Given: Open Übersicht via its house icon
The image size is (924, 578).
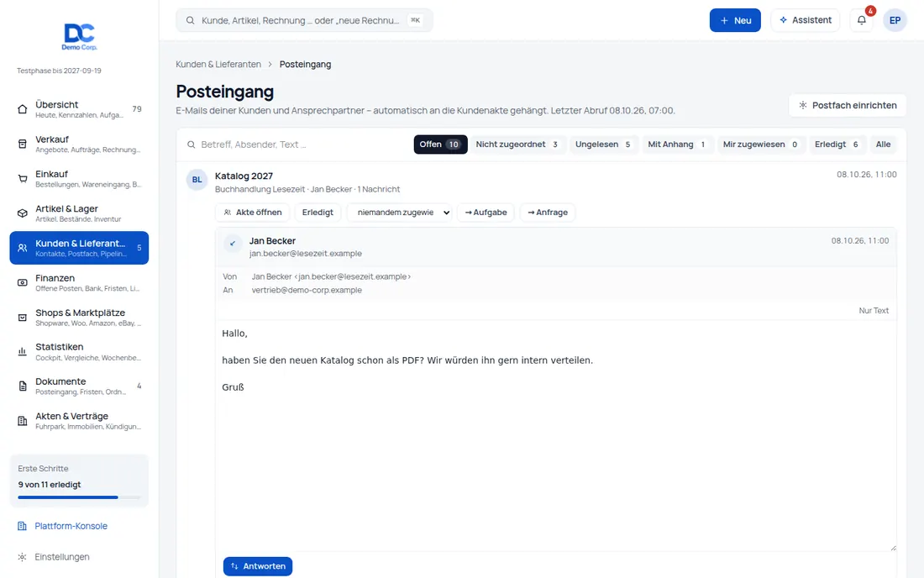Looking at the screenshot, I should point(23,109).
